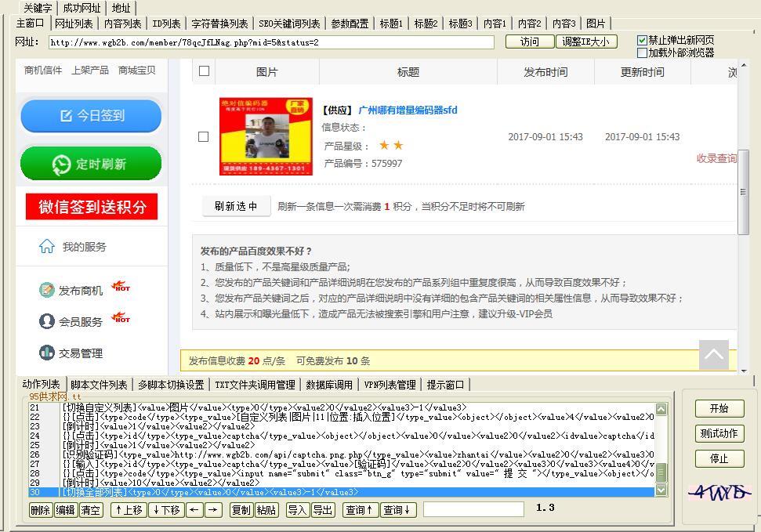Screen dimensions: 761x532
Task: Click the 导出 export button
Action: point(323,510)
